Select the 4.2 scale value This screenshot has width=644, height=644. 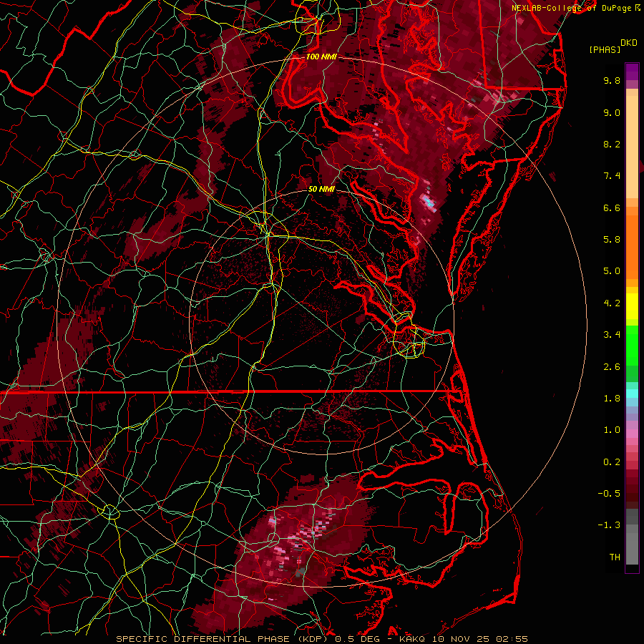(612, 303)
